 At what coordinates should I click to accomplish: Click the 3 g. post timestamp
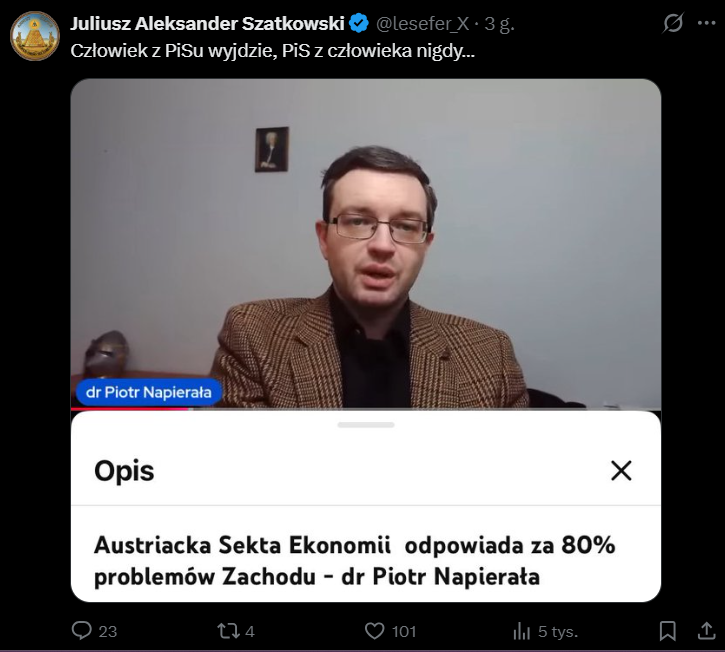point(499,24)
